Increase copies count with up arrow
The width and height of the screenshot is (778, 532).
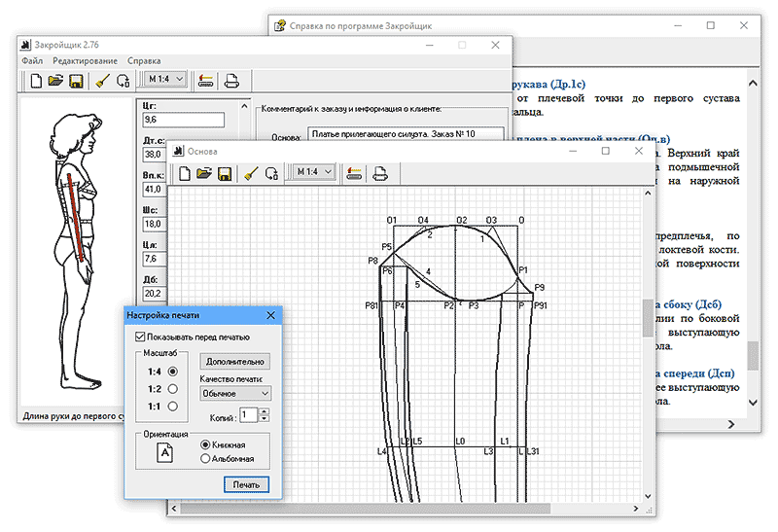265,411
